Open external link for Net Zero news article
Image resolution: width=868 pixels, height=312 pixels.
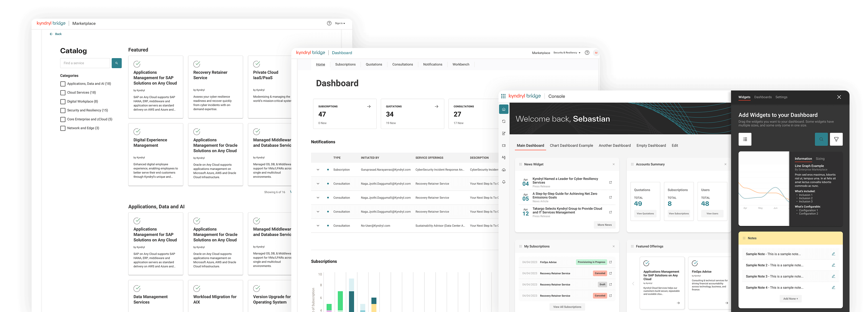pyautogui.click(x=610, y=197)
